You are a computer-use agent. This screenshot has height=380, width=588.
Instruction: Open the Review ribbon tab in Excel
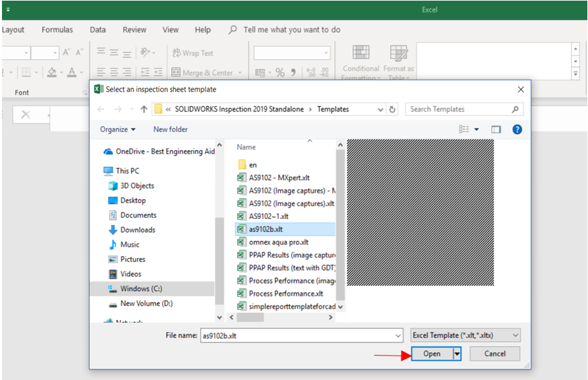[134, 30]
